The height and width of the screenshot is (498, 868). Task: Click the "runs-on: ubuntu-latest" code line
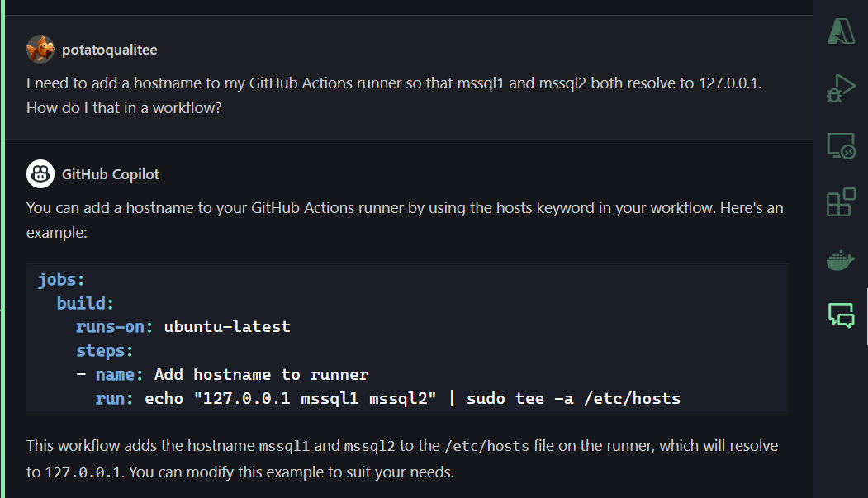(x=183, y=326)
